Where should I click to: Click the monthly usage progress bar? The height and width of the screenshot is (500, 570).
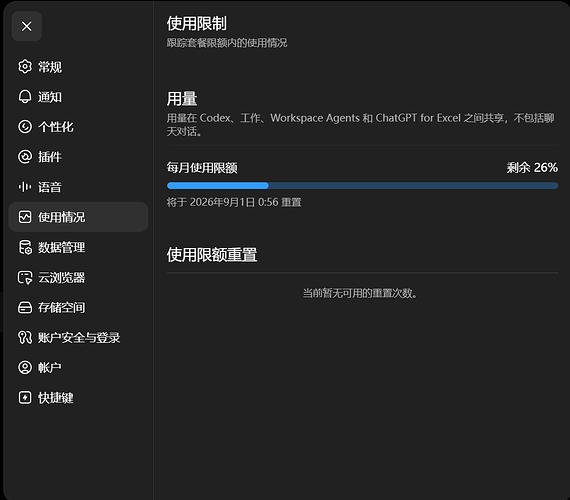[362, 186]
